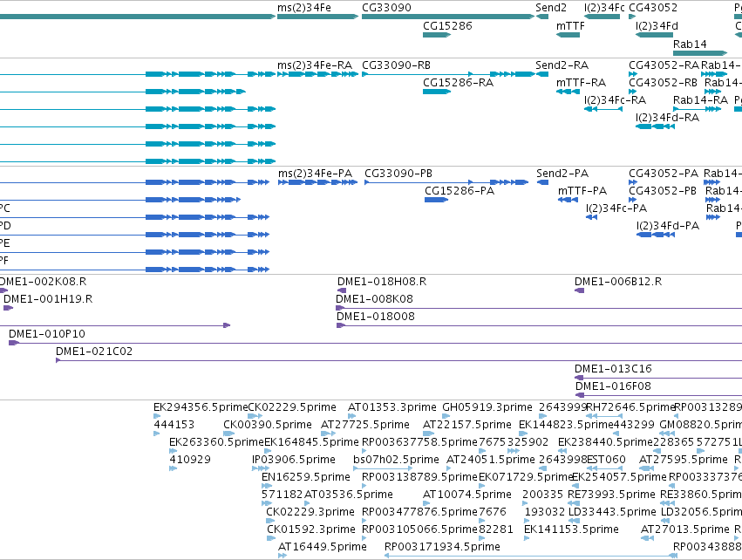Select EST LD33443.5prime

coord(573,521)
